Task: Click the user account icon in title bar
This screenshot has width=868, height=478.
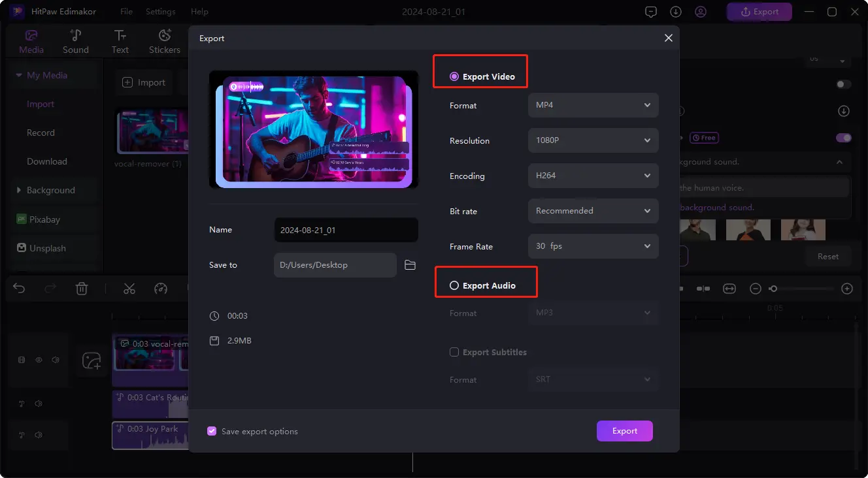Action: [701, 12]
